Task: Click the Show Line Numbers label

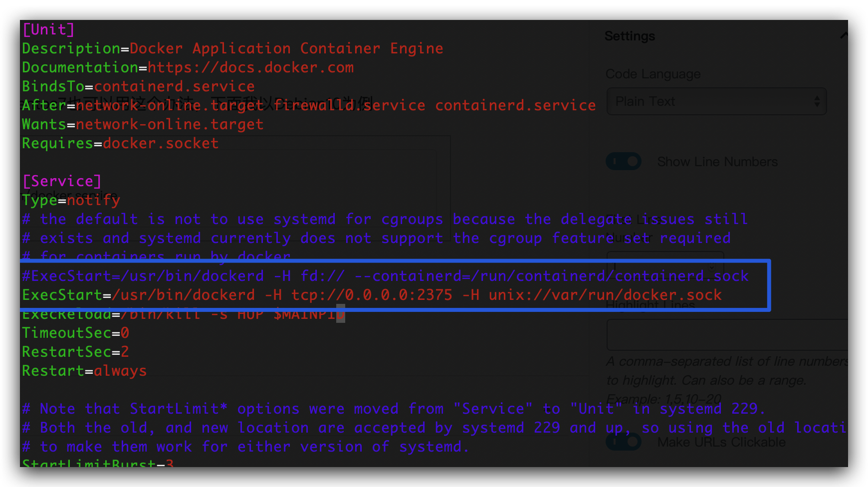Action: click(717, 162)
